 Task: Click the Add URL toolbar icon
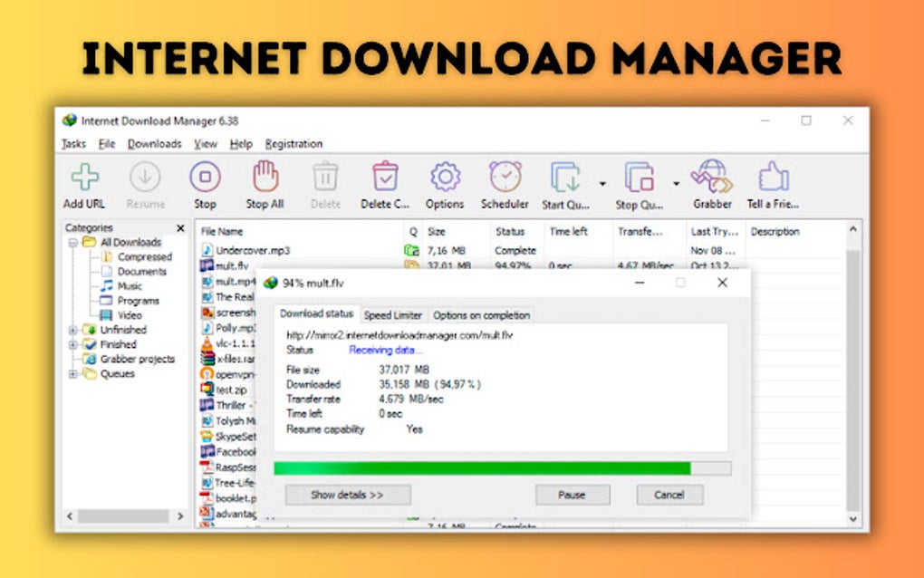point(83,180)
